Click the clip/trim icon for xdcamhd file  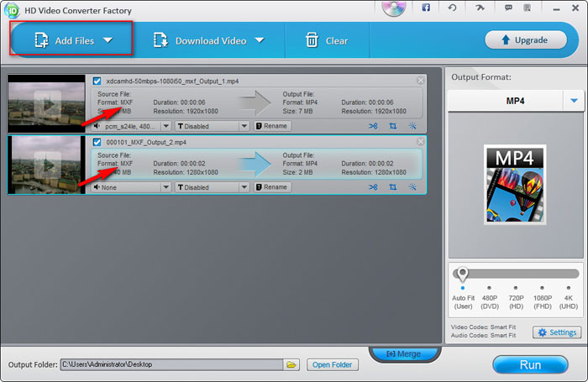pyautogui.click(x=373, y=126)
